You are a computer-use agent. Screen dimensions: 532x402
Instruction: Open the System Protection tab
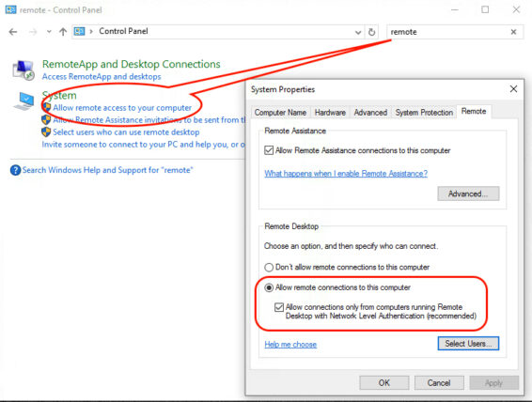424,112
